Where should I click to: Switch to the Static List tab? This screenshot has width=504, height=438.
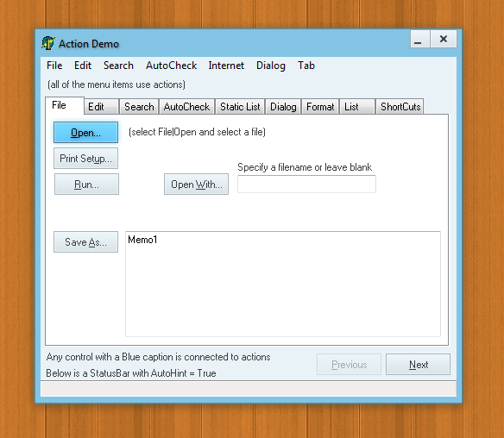(x=240, y=107)
